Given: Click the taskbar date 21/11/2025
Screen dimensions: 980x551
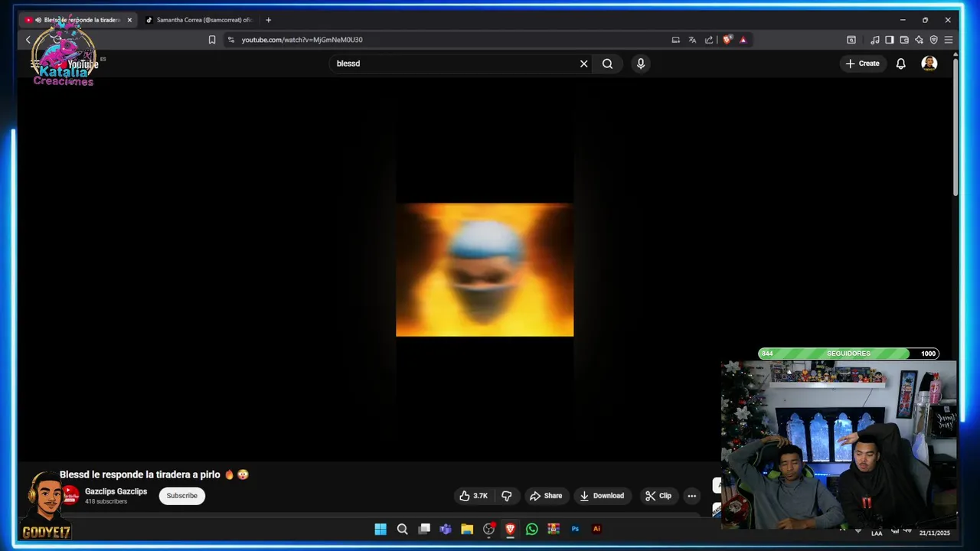Looking at the screenshot, I should (935, 533).
